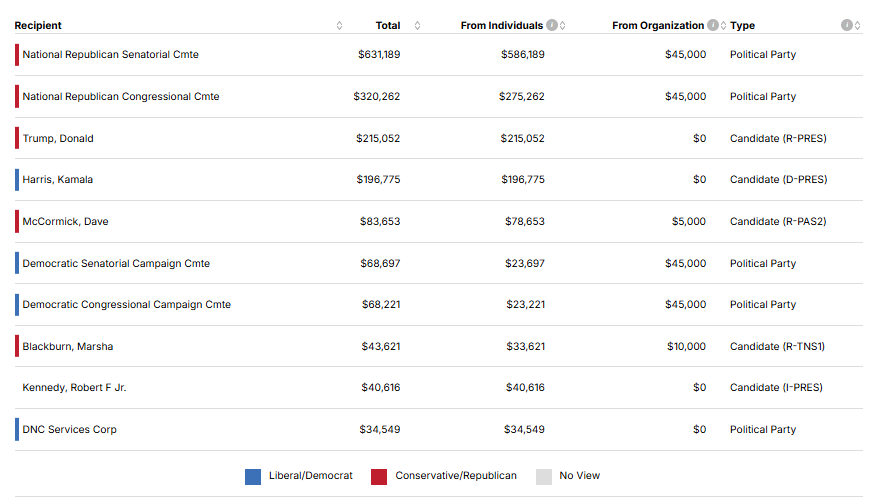Select the DNC Services Corp recipient
This screenshot has height=504, width=872.
coord(70,429)
